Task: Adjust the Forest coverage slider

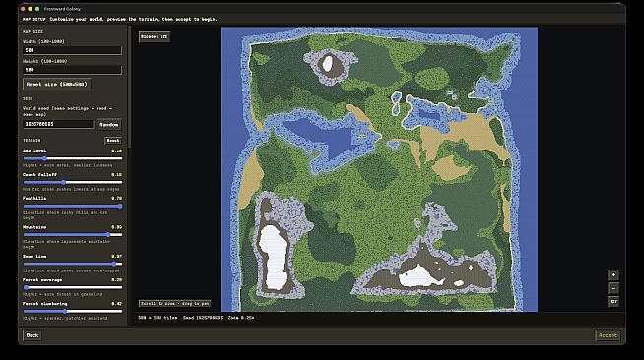Action: [x=72, y=287]
